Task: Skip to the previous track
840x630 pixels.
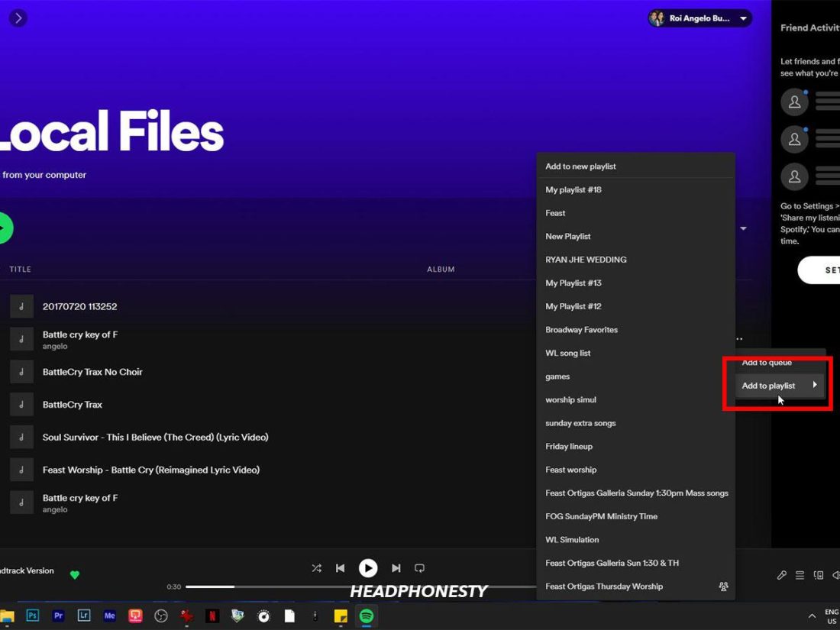Action: coord(340,568)
